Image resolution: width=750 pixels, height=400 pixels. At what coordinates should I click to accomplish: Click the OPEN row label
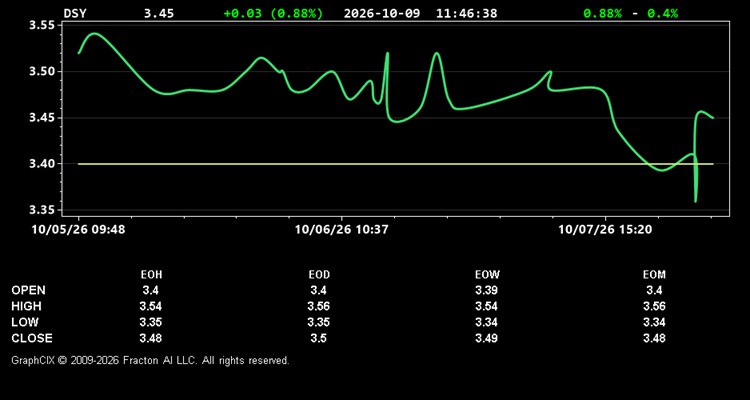click(x=29, y=290)
